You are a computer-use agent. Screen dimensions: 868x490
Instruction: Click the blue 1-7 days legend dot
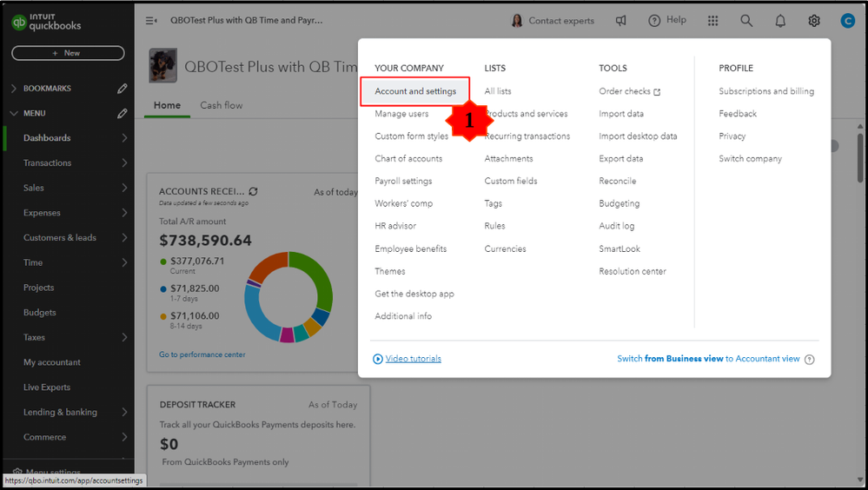click(162, 289)
